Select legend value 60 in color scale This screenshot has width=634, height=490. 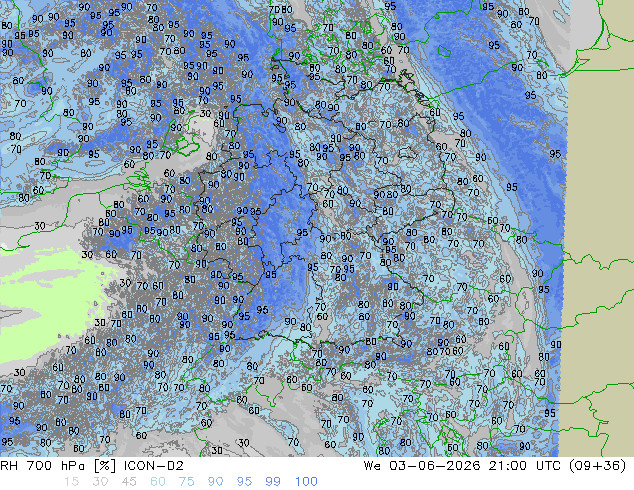coord(158,482)
